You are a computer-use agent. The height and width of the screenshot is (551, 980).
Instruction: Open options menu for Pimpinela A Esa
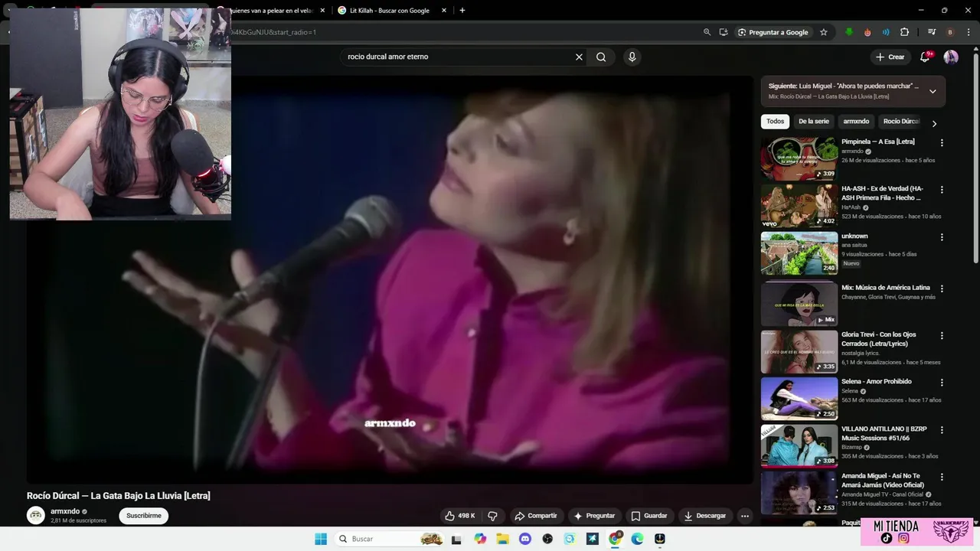pos(942,143)
